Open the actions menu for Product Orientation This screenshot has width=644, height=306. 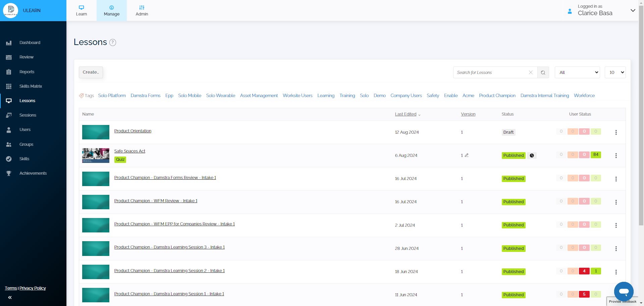616,132
